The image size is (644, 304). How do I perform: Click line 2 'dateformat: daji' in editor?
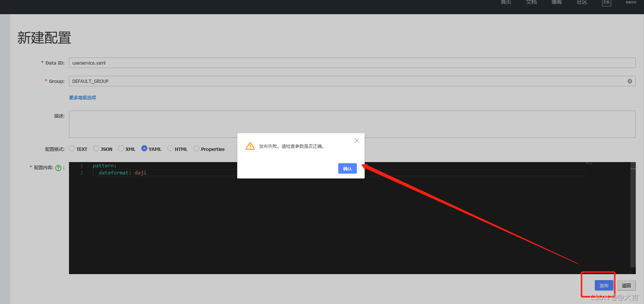(x=122, y=173)
